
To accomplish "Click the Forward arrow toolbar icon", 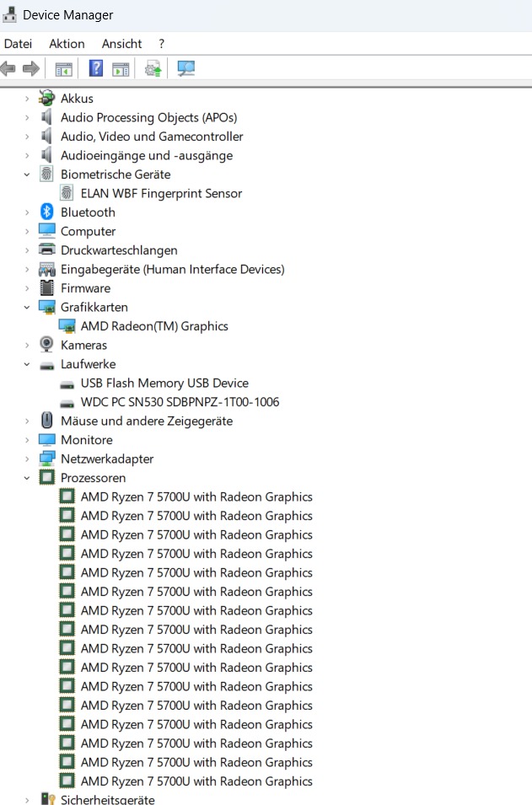I will (31, 68).
